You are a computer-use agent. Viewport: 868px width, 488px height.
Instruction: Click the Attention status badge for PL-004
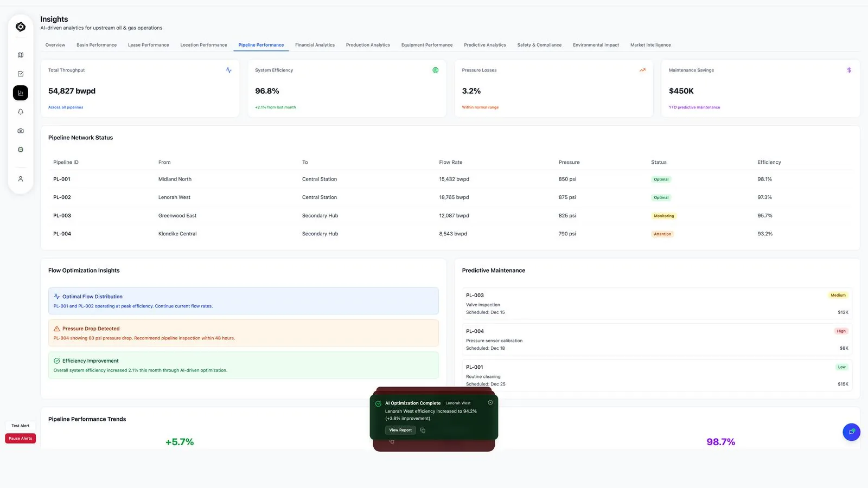[x=662, y=234]
